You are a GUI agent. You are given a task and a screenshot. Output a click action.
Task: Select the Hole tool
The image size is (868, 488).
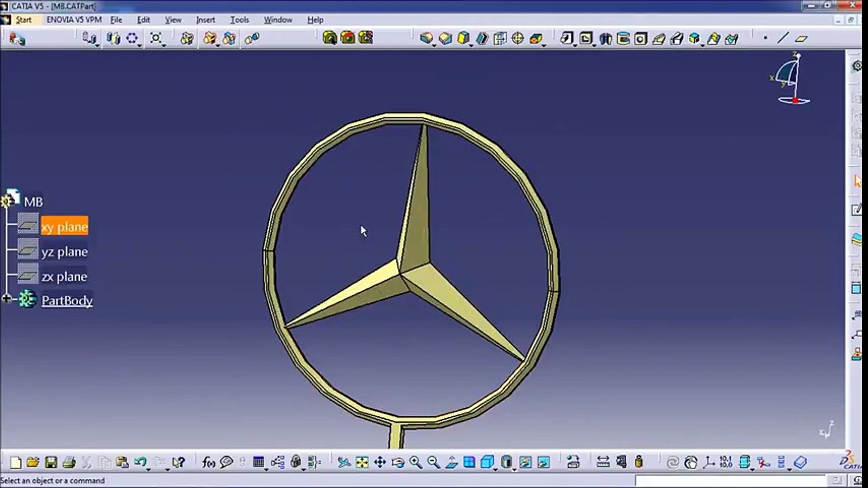pyautogui.click(x=518, y=38)
